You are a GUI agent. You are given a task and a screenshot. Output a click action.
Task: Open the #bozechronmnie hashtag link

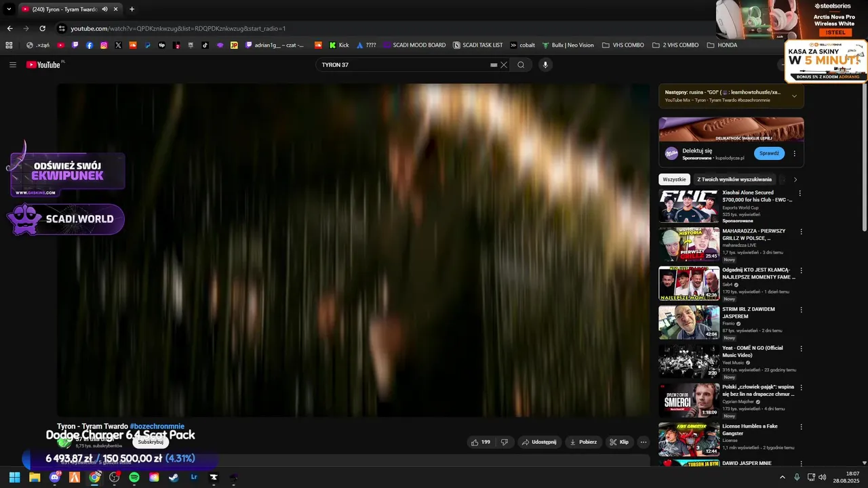click(x=157, y=426)
